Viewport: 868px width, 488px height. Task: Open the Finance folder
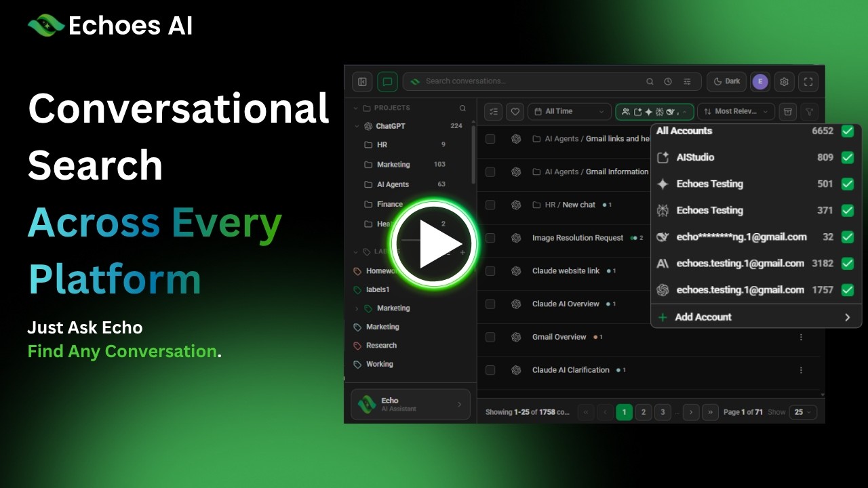click(390, 204)
